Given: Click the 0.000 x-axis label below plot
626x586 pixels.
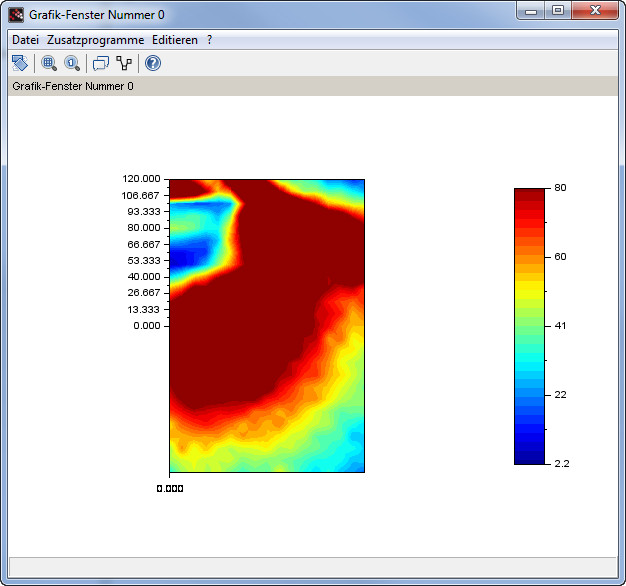Looking at the screenshot, I should [169, 489].
